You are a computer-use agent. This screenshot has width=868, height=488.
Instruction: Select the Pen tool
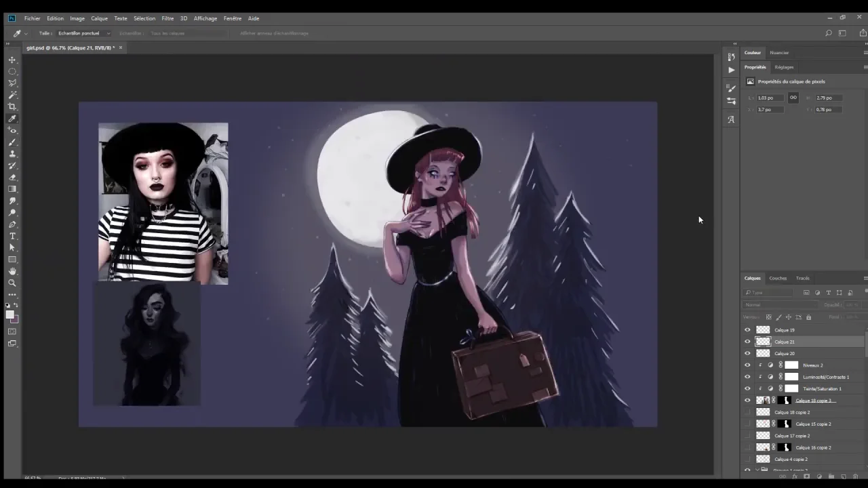(x=12, y=224)
